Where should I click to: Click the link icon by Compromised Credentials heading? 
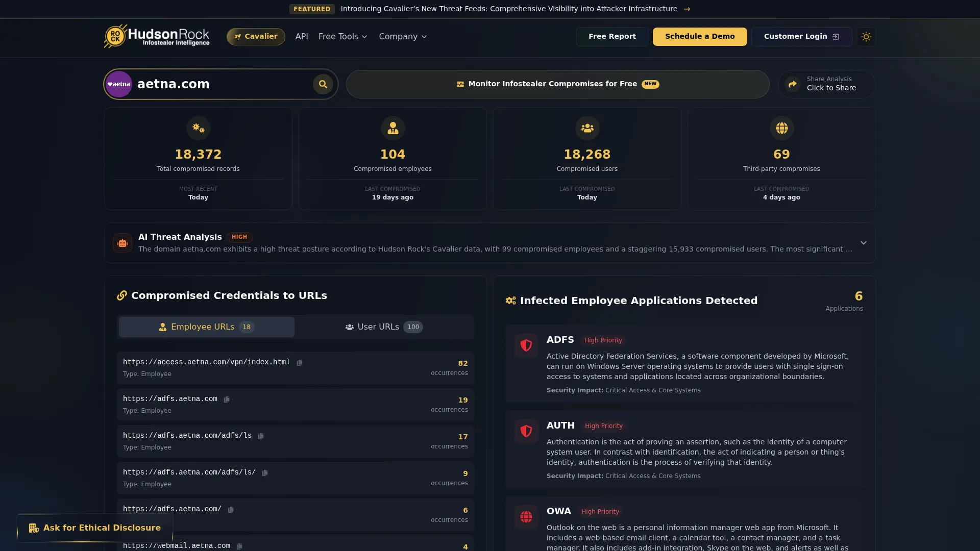coord(121,295)
